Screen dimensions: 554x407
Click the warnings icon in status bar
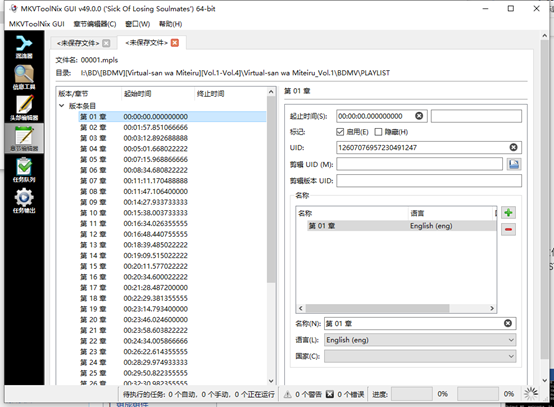pos(288,394)
